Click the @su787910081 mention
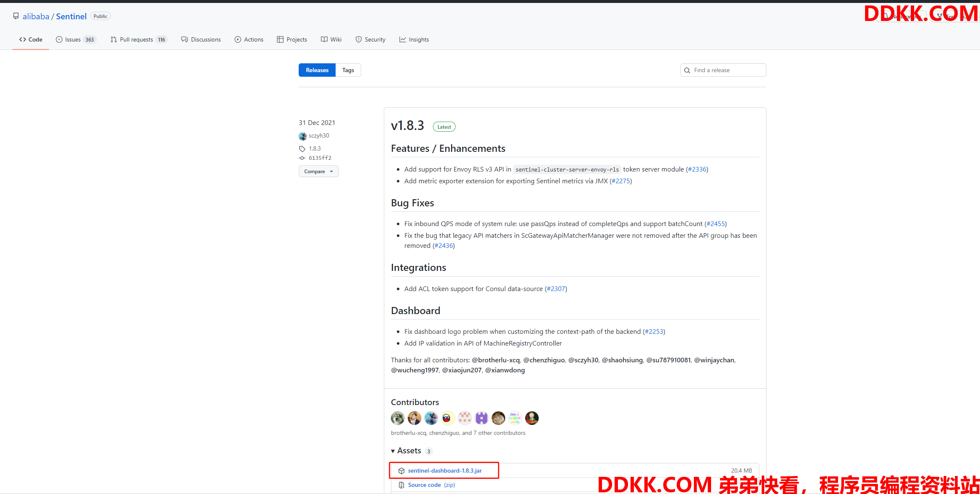The width and height of the screenshot is (980, 494). (x=669, y=360)
